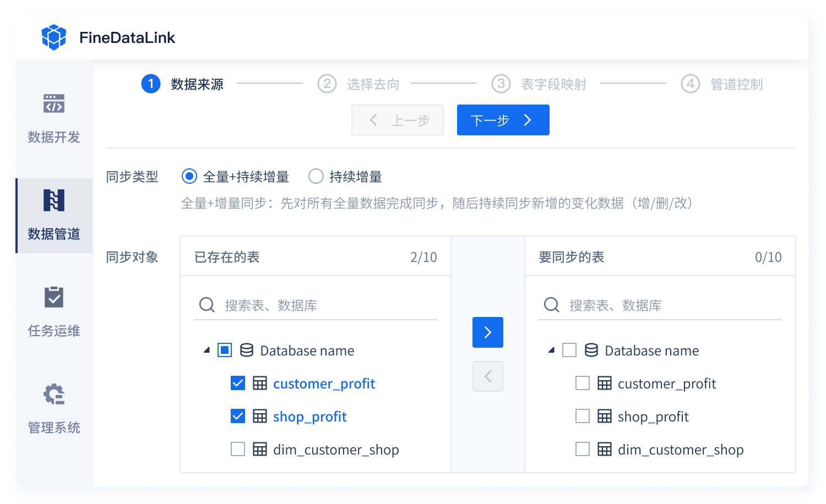Image resolution: width=826 pixels, height=504 pixels.
Task: Click table icon beside right dim_customer_shop
Action: click(x=605, y=449)
